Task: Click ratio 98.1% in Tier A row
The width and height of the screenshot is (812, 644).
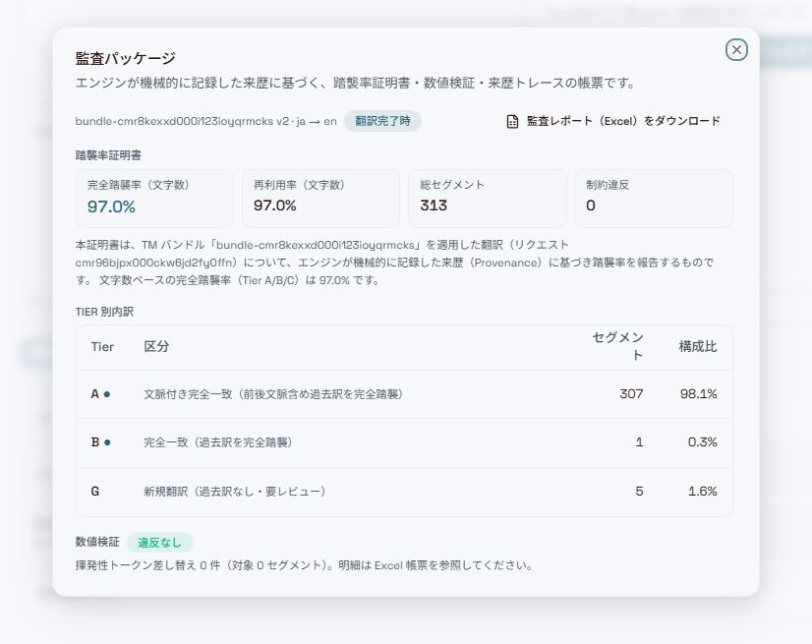Action: pyautogui.click(x=699, y=394)
